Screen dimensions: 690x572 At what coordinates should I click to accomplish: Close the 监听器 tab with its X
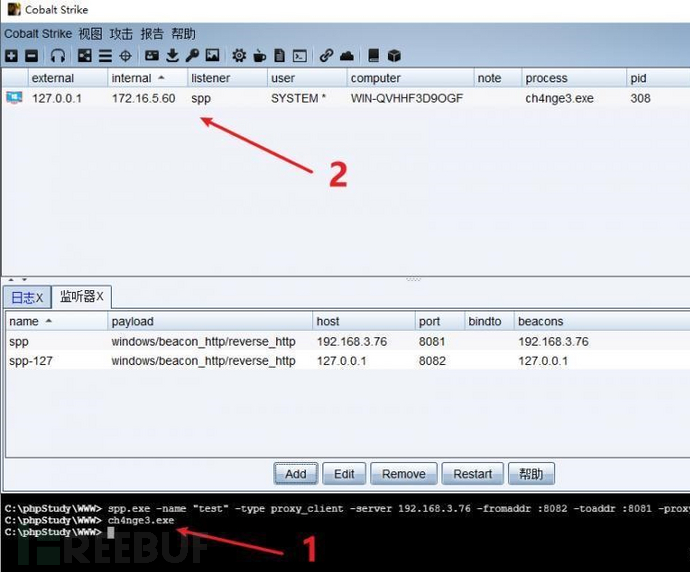pos(99,297)
